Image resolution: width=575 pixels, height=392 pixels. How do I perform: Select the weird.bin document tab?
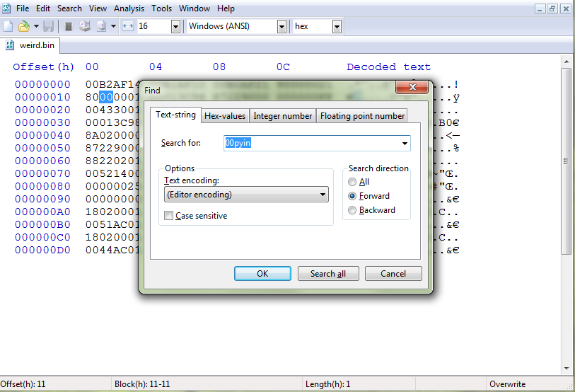tap(30, 45)
